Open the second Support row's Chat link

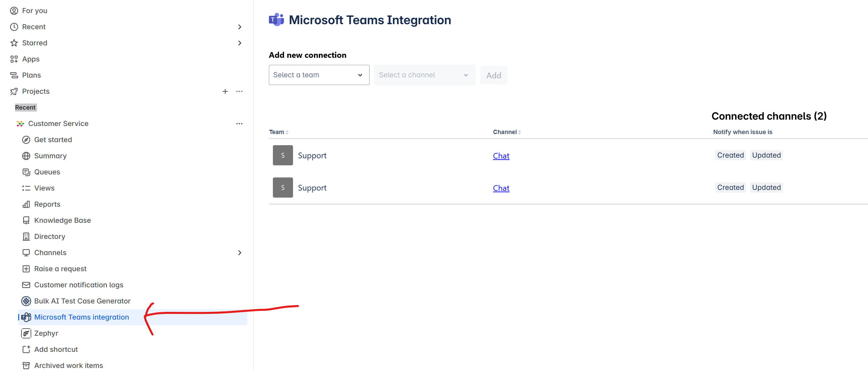501,188
